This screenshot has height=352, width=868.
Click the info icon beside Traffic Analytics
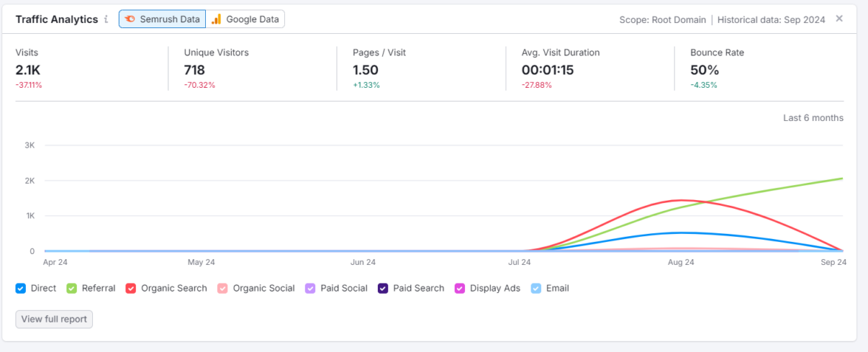pos(106,19)
